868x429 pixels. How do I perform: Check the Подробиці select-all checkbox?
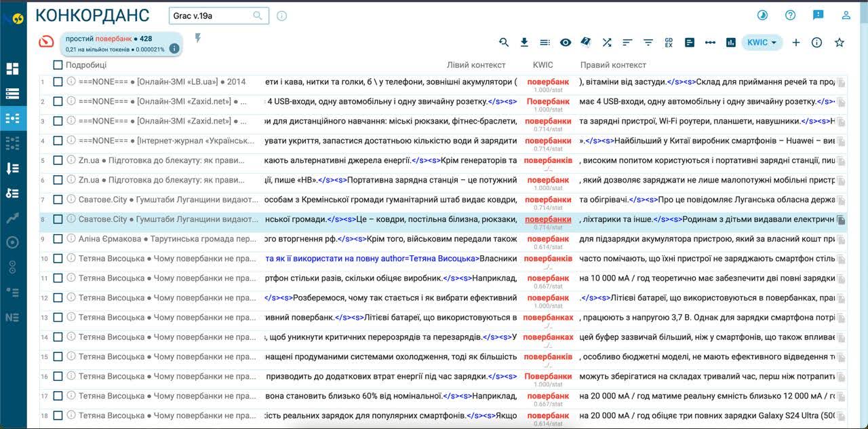pyautogui.click(x=58, y=65)
